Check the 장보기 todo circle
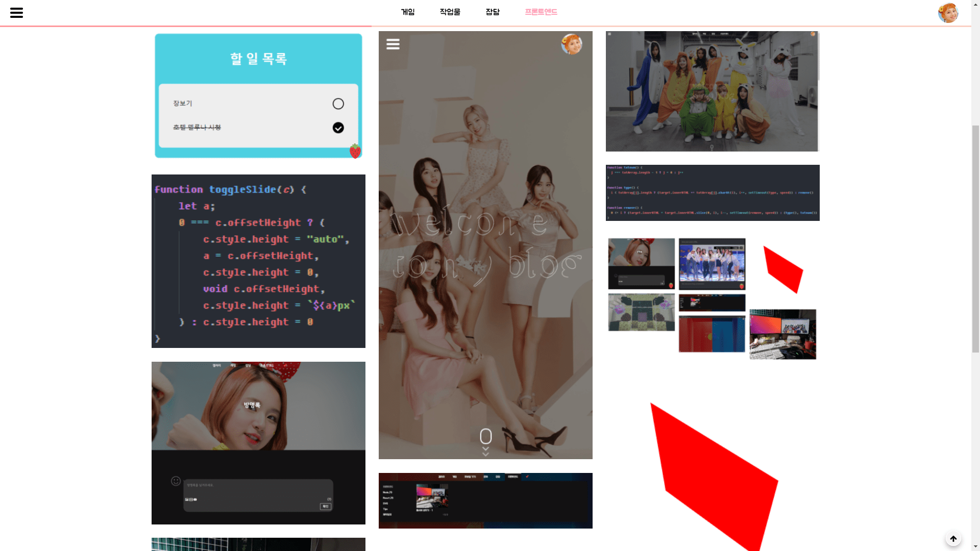 coord(338,104)
